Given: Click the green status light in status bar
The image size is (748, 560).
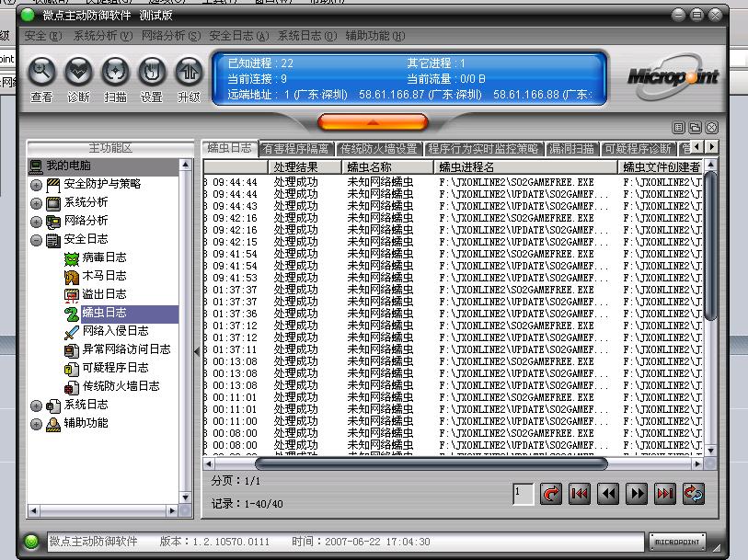Looking at the screenshot, I should point(31,542).
